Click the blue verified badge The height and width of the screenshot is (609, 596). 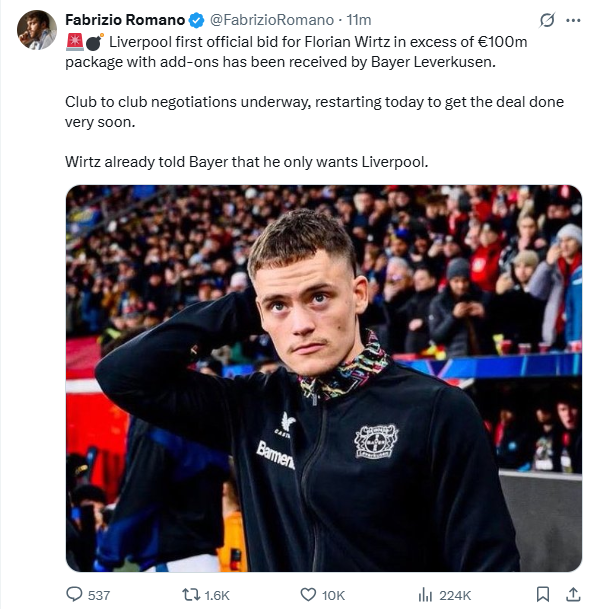pyautogui.click(x=196, y=20)
